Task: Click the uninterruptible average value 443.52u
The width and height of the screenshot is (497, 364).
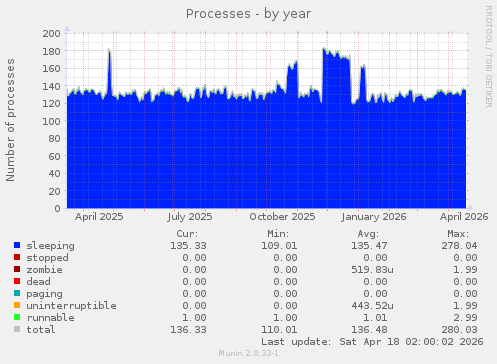Action: pyautogui.click(x=372, y=306)
